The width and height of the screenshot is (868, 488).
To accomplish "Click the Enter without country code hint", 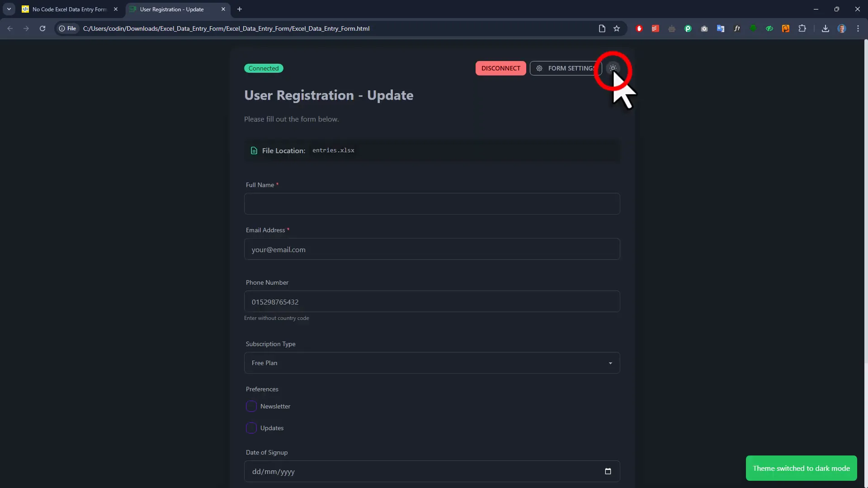I will (277, 318).
